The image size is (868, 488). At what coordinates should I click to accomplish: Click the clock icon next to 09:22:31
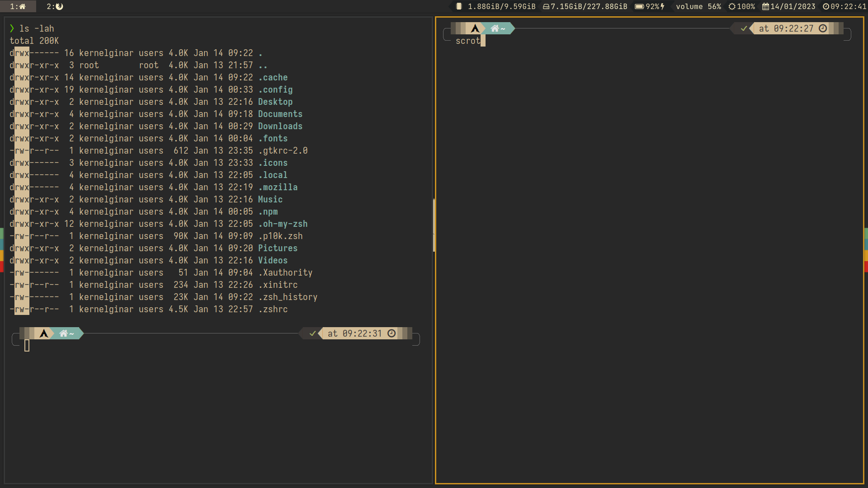coord(392,333)
